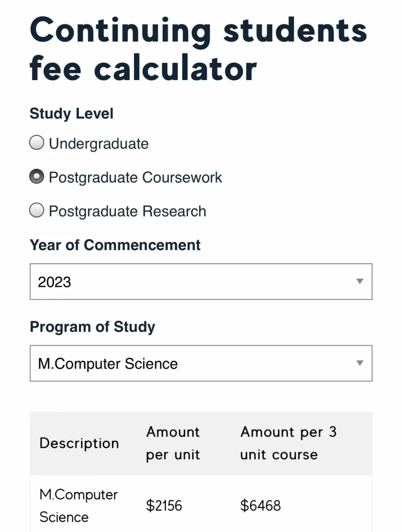Click the Year of Commencement label
The height and width of the screenshot is (532, 402).
[115, 245]
